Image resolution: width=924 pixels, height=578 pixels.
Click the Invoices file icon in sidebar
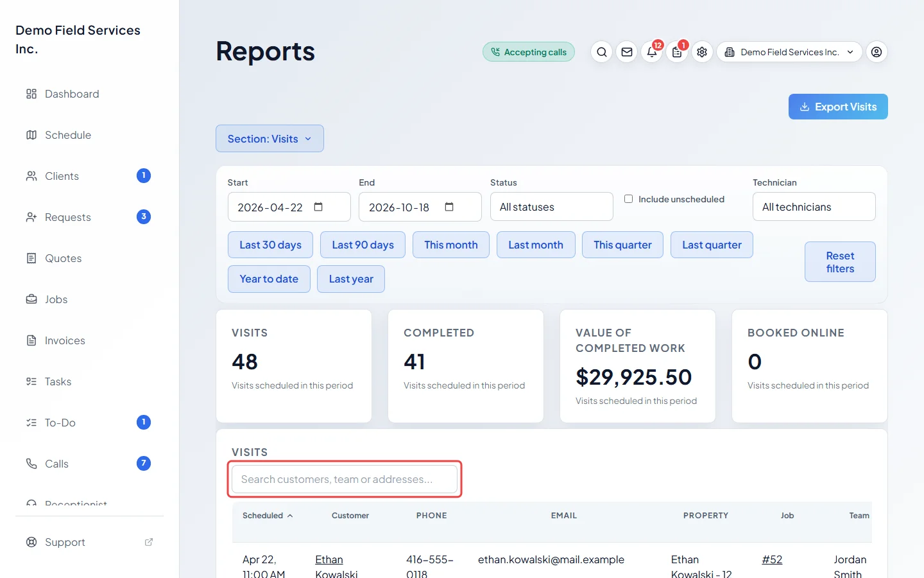pos(31,340)
